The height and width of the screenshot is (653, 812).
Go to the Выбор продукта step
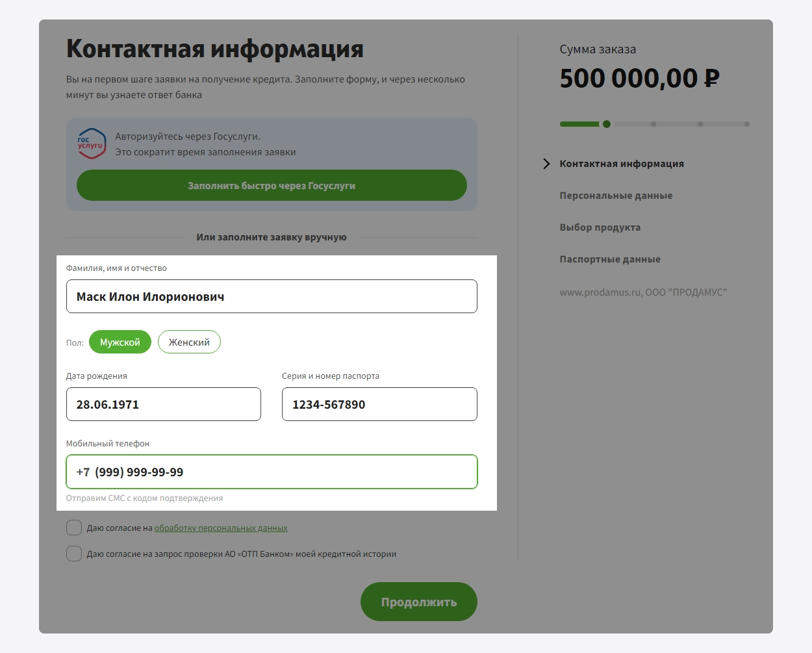(x=600, y=227)
